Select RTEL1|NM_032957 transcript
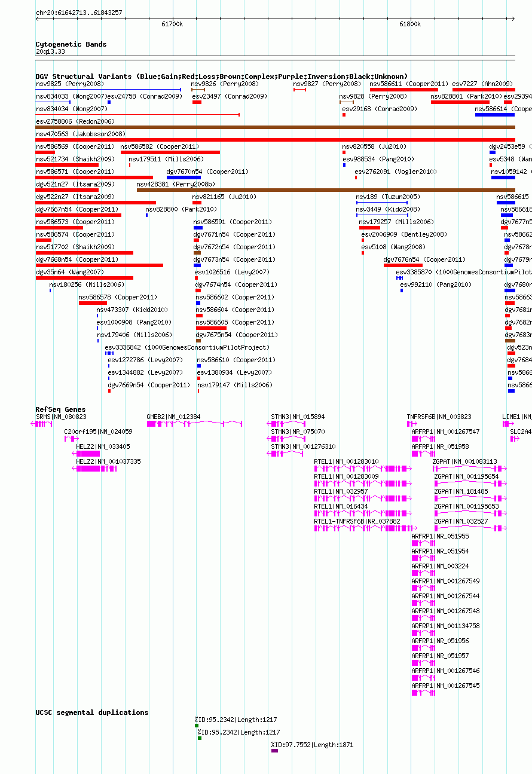This screenshot has width=532, height=774. (363, 498)
